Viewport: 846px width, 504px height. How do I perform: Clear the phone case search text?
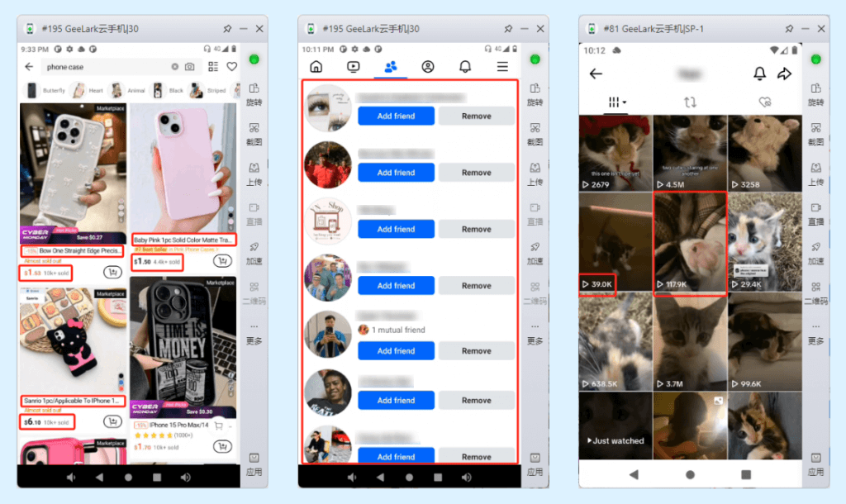pyautogui.click(x=175, y=67)
